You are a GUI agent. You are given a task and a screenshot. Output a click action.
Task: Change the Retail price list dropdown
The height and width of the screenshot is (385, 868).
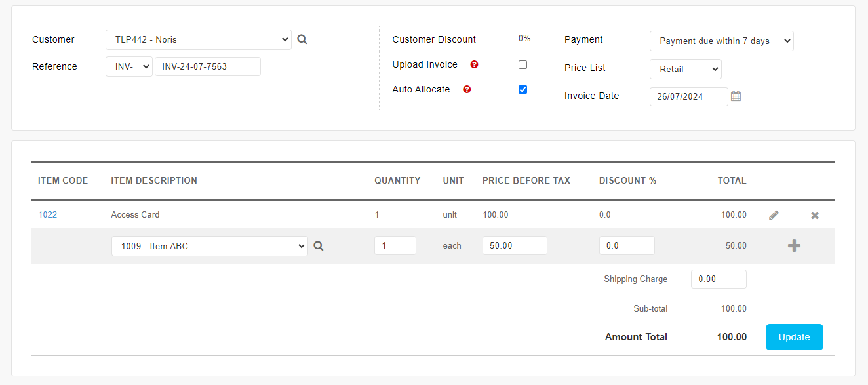point(686,69)
